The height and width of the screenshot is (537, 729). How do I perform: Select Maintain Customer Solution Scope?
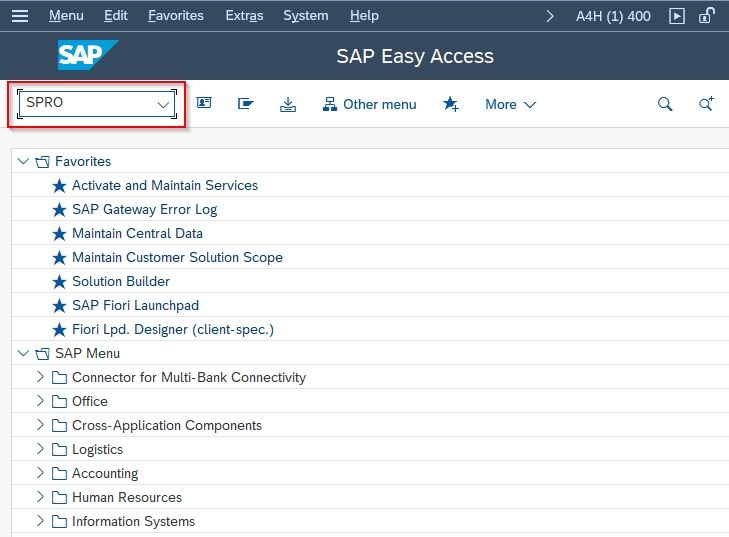tap(178, 258)
